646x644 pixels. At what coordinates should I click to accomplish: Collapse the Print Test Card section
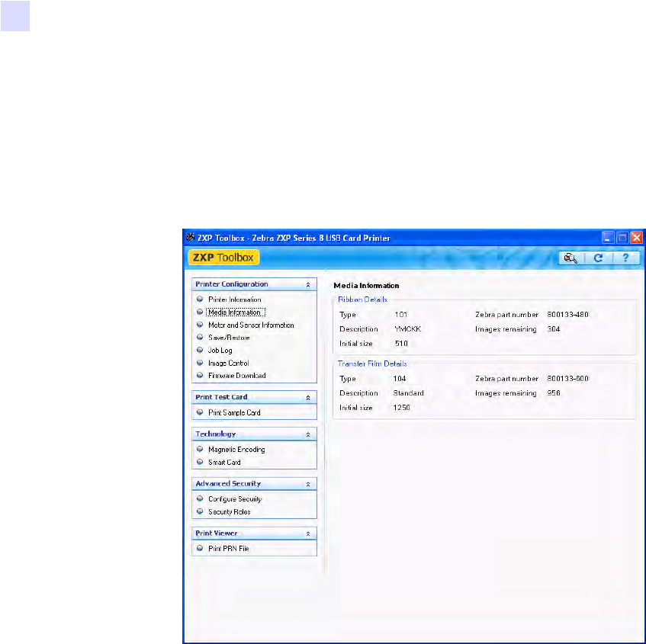308,397
